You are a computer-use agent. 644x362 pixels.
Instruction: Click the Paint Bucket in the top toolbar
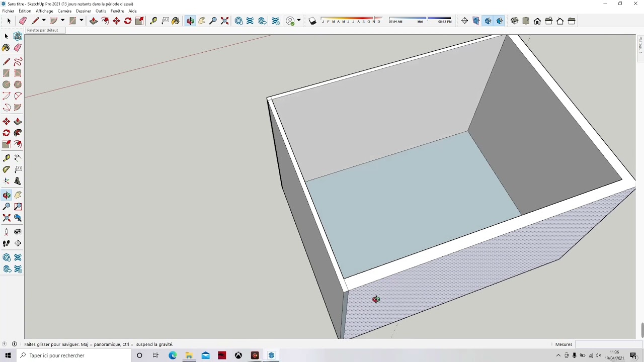click(x=176, y=21)
